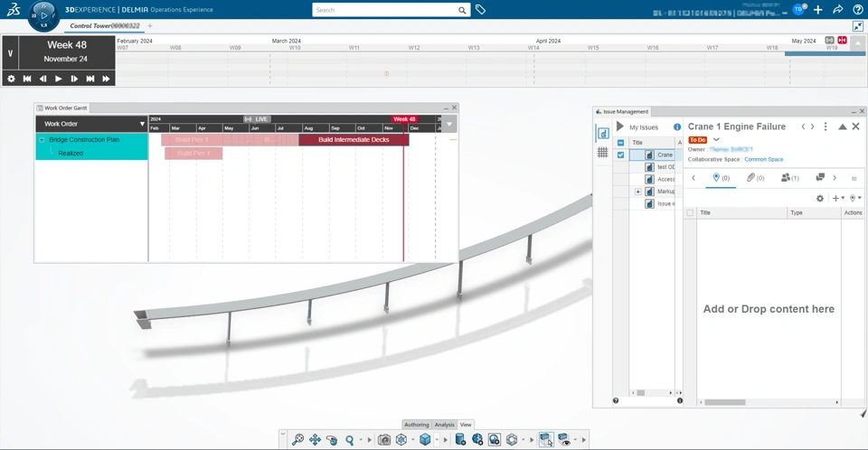
Task: Click the To Do status badge
Action: [x=697, y=140]
